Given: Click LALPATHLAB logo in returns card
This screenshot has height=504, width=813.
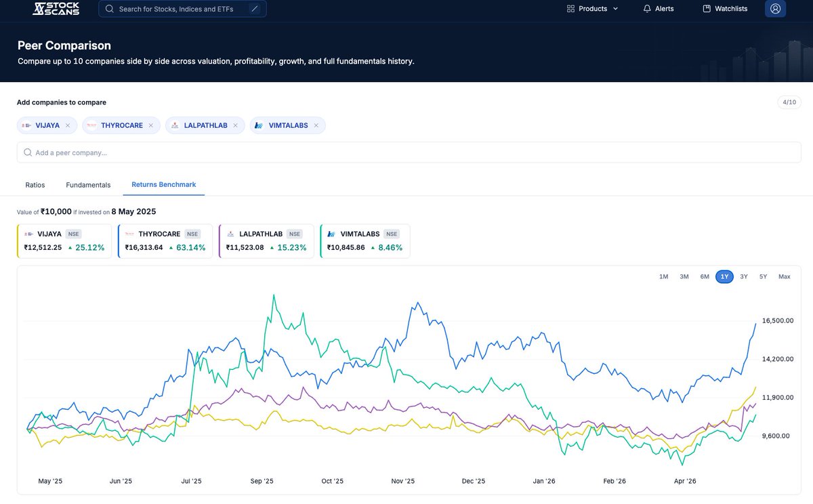Looking at the screenshot, I should [230, 234].
